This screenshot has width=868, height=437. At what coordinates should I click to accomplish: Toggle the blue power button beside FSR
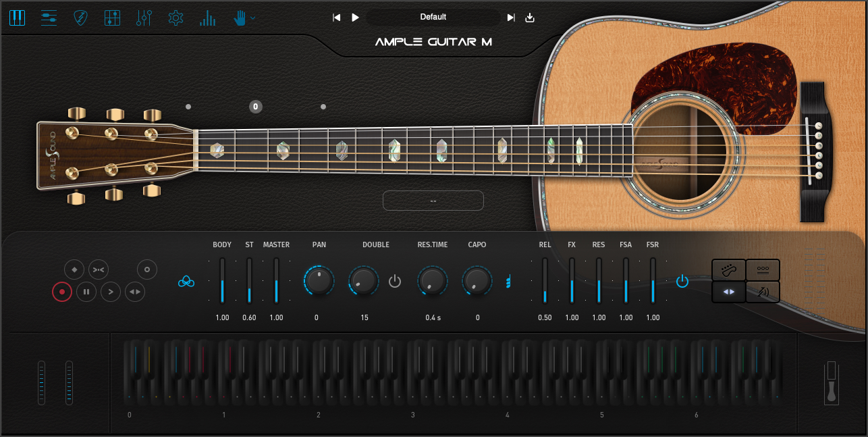(682, 281)
